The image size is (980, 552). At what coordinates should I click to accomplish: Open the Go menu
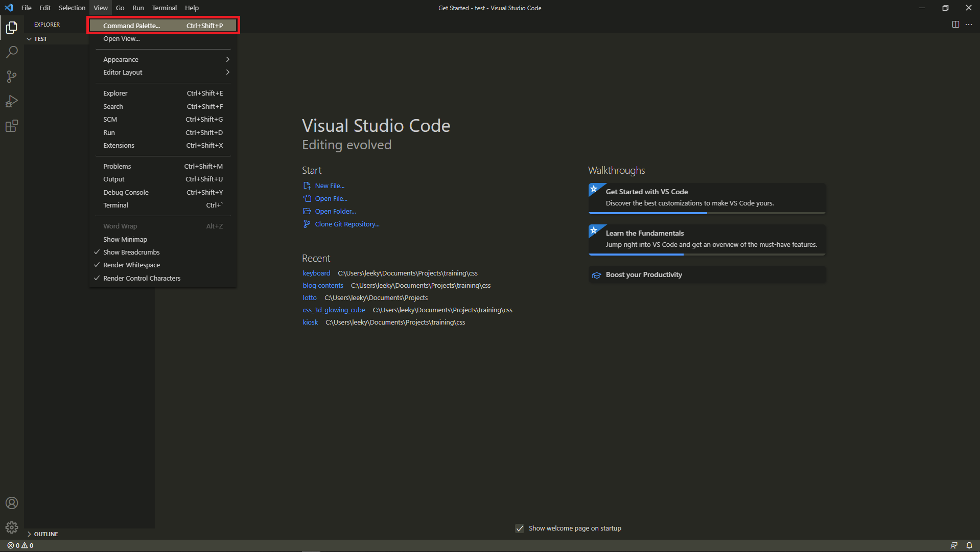120,8
